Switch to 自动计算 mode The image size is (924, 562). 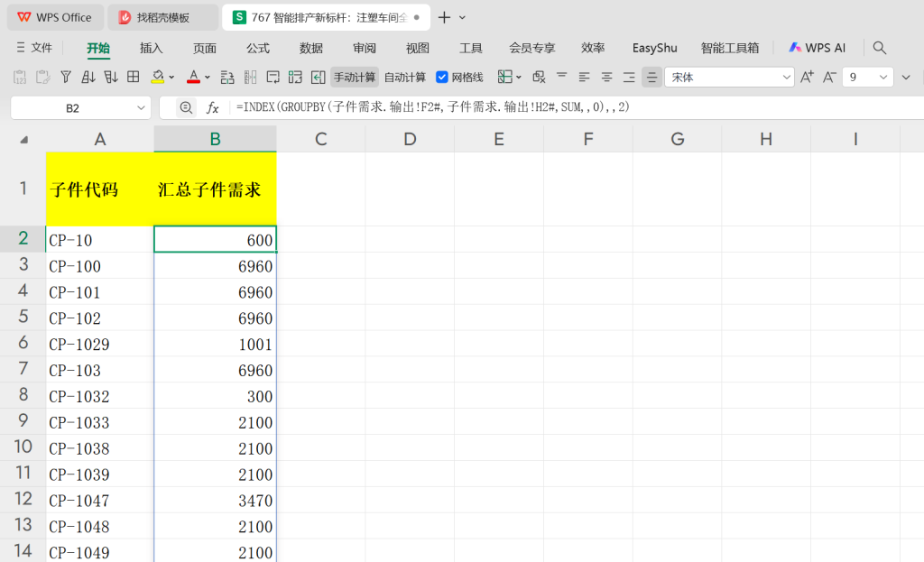coord(405,78)
